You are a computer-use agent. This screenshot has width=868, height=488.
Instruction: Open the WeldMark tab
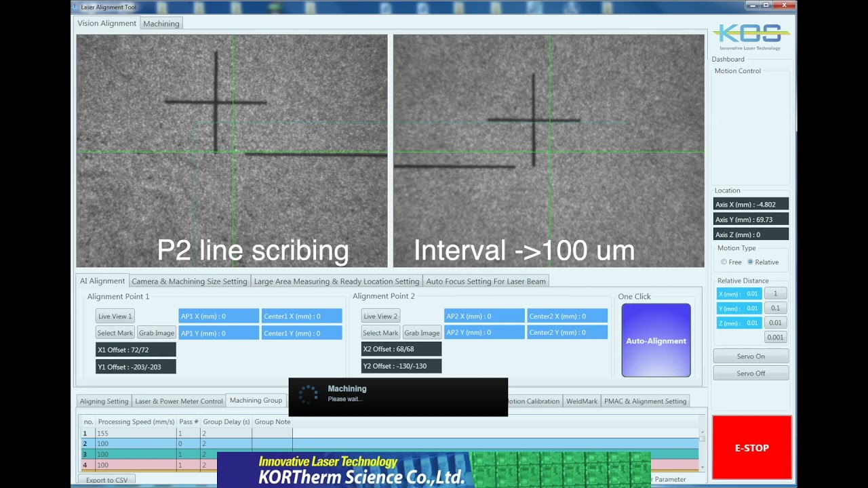click(582, 401)
